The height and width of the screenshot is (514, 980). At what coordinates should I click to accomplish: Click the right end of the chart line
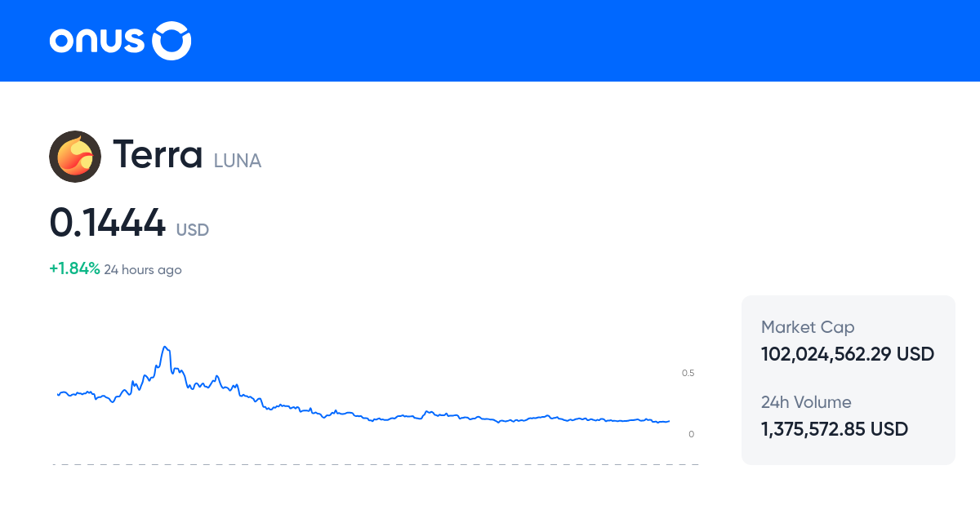coord(668,421)
